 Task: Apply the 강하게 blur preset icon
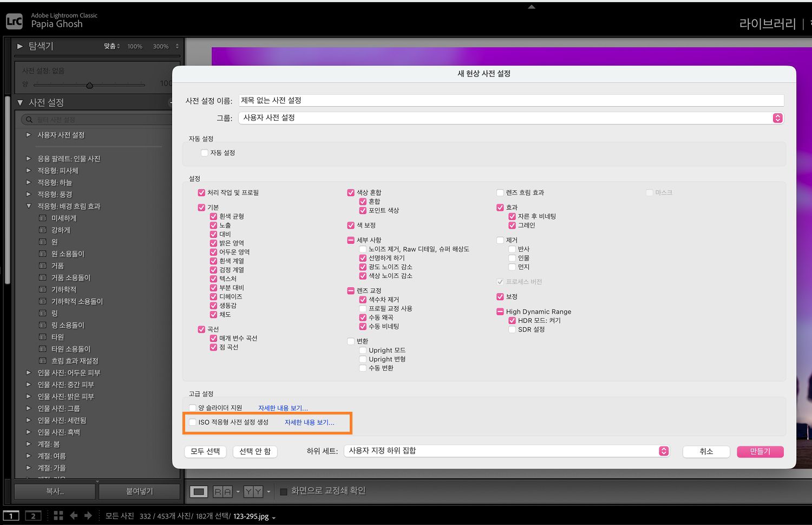coord(42,230)
